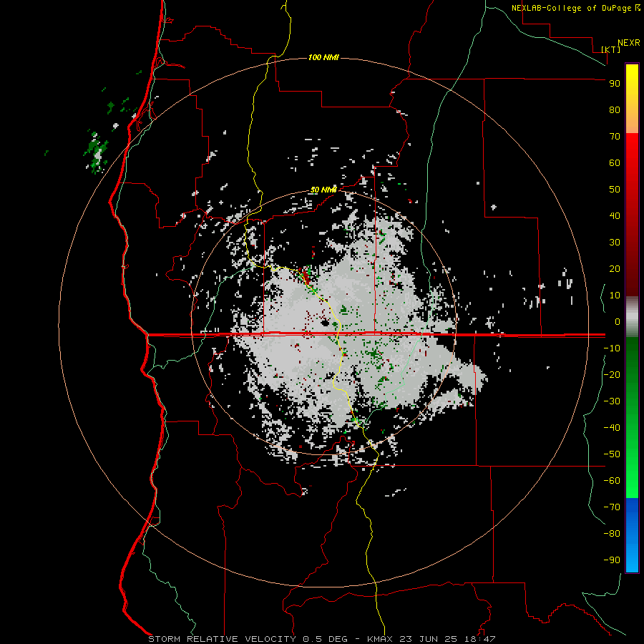Viewport: 644px width, 644px height.
Task: Click the 70 value on velocity scale
Action: click(615, 137)
